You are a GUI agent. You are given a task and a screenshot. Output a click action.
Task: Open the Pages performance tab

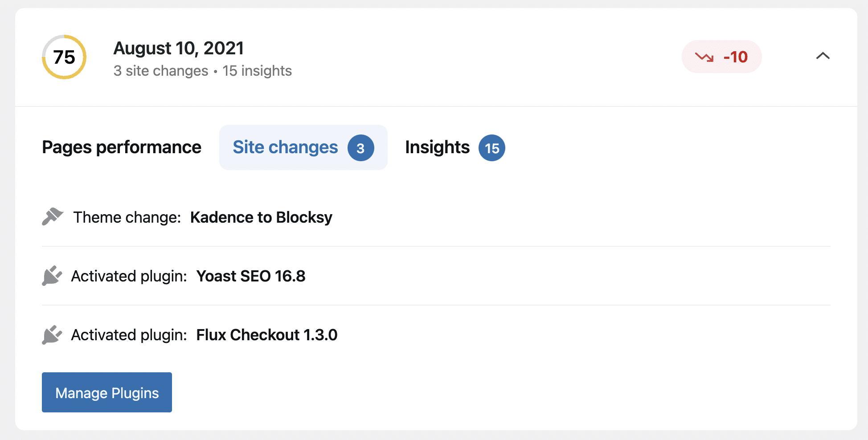point(122,147)
